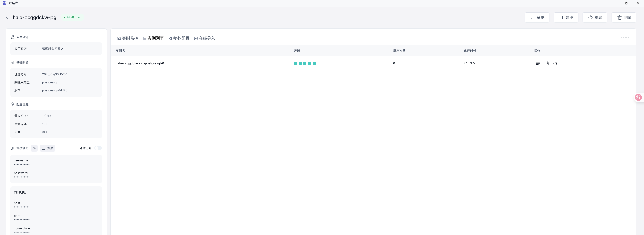Click the 实时监控 monitor chart icon
644x235 pixels.
(119, 38)
